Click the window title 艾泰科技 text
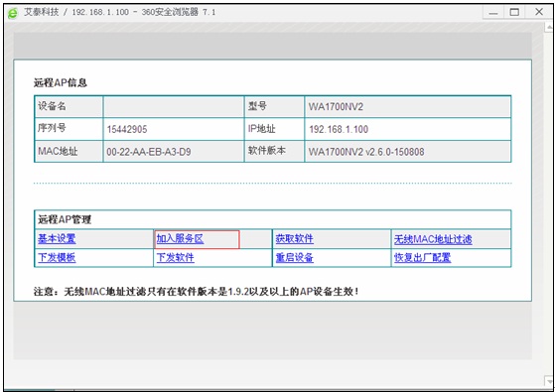555x392 pixels. (x=41, y=12)
